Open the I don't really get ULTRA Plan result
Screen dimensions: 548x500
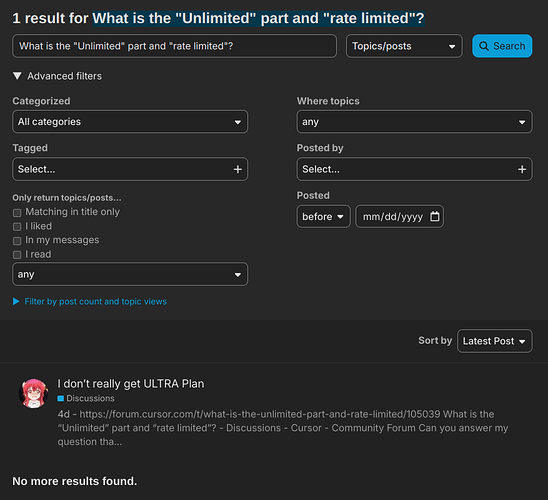(x=131, y=384)
